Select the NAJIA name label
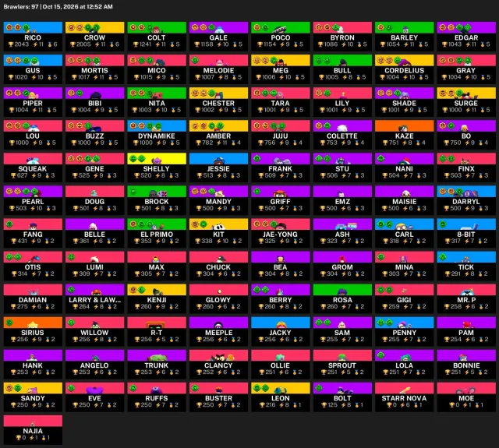 tap(33, 431)
